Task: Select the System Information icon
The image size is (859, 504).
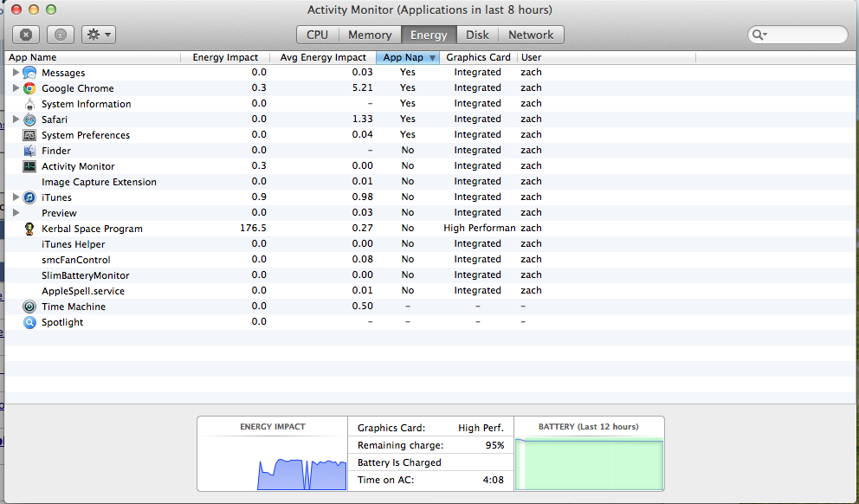Action: [29, 104]
